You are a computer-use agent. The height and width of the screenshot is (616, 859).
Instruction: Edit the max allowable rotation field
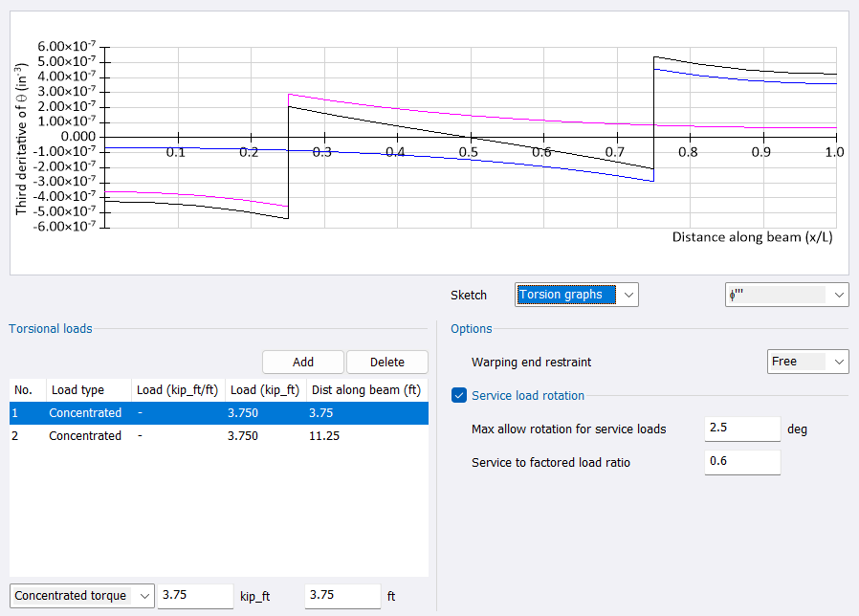741,429
